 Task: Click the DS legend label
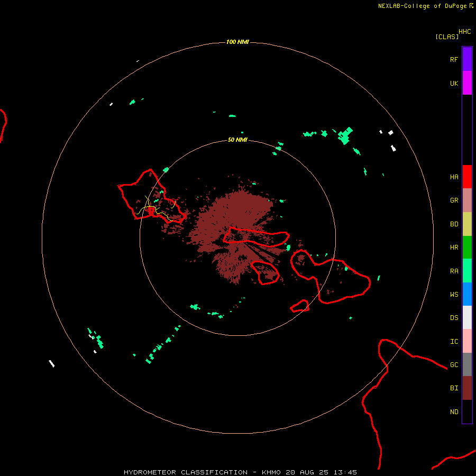pyautogui.click(x=454, y=318)
